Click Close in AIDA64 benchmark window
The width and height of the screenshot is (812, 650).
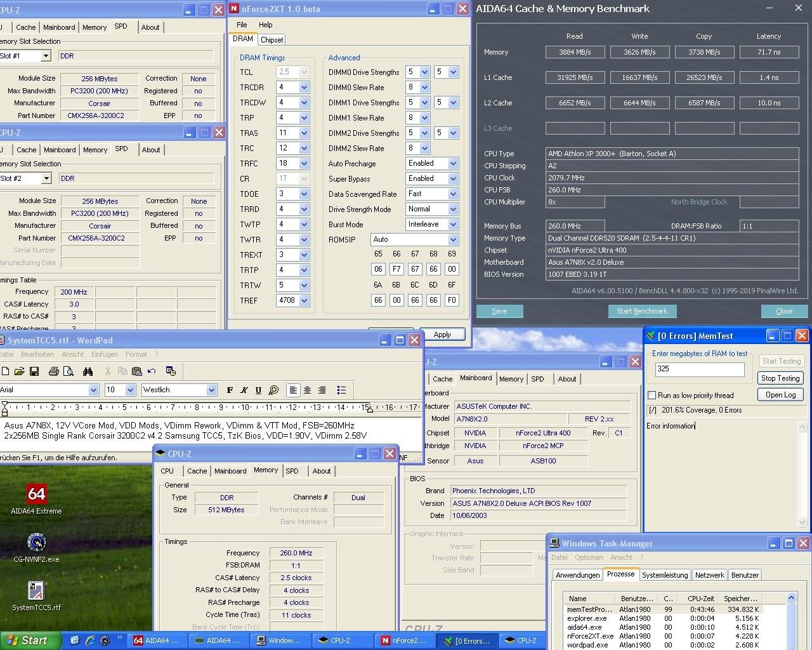(x=784, y=311)
